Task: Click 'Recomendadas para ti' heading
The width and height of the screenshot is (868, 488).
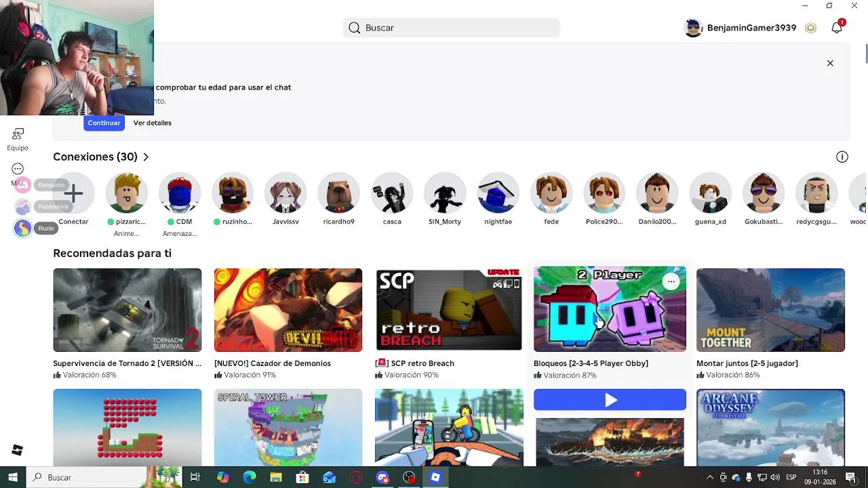Action: pyautogui.click(x=112, y=253)
